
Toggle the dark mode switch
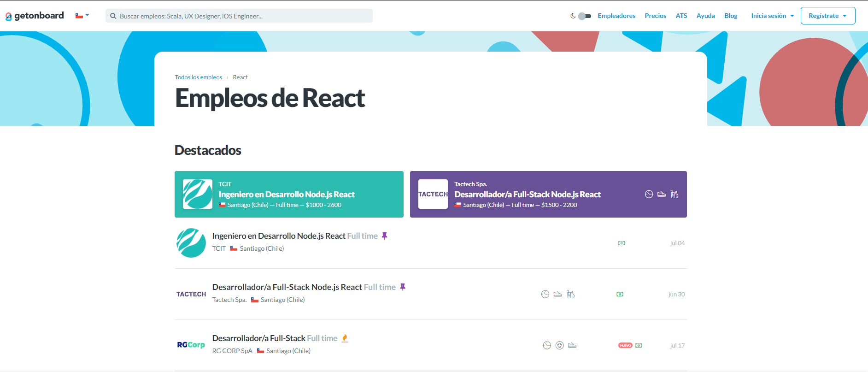tap(585, 16)
